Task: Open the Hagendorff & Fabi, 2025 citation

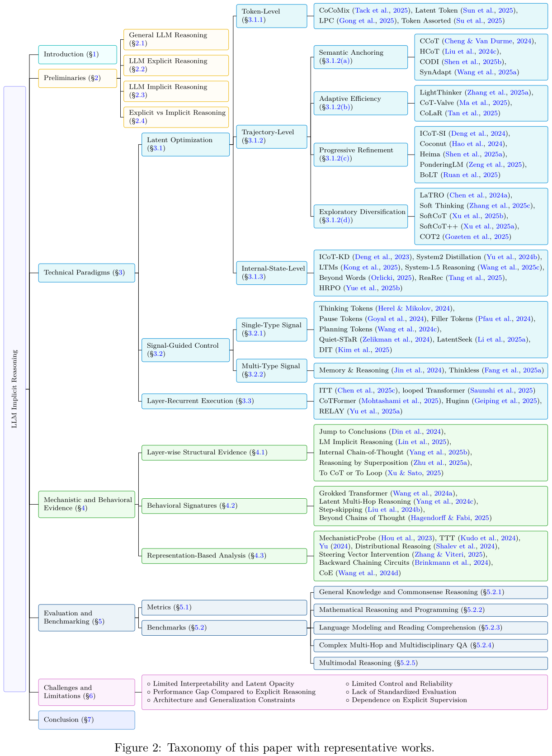Action: (450, 518)
